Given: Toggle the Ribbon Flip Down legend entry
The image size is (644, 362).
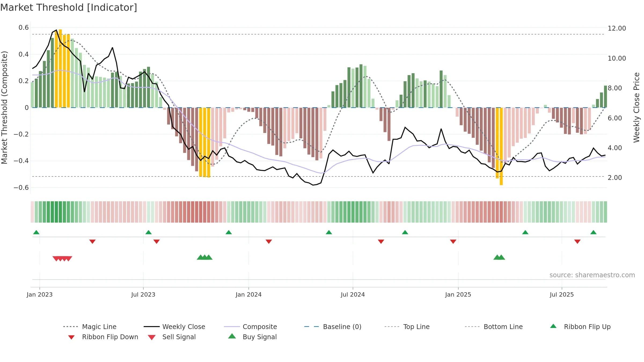Looking at the screenshot, I should coord(103,337).
